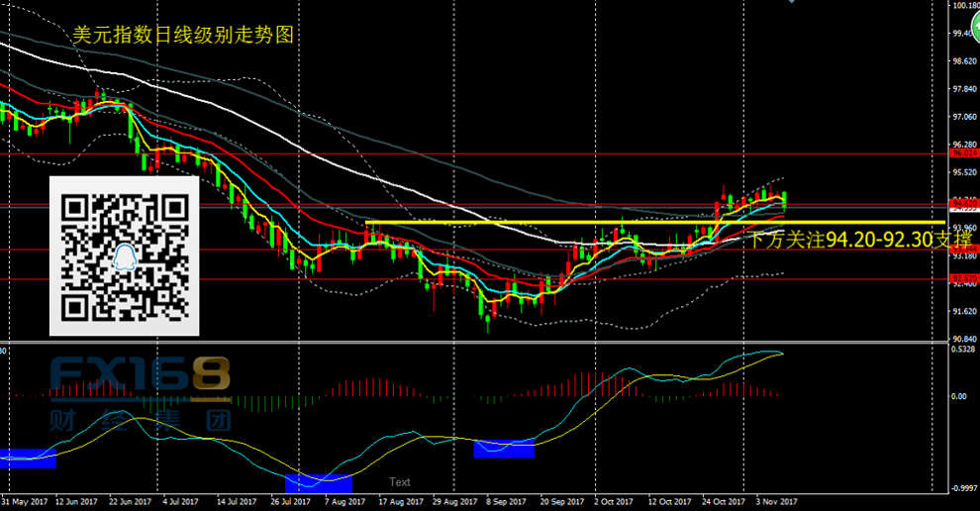980x511 pixels.
Task: Click the 31 May 2017 date label
Action: point(24,502)
